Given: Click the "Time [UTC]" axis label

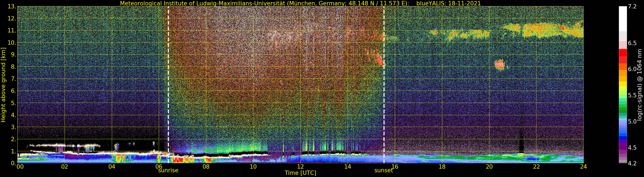Looking at the screenshot, I should tap(300, 173).
